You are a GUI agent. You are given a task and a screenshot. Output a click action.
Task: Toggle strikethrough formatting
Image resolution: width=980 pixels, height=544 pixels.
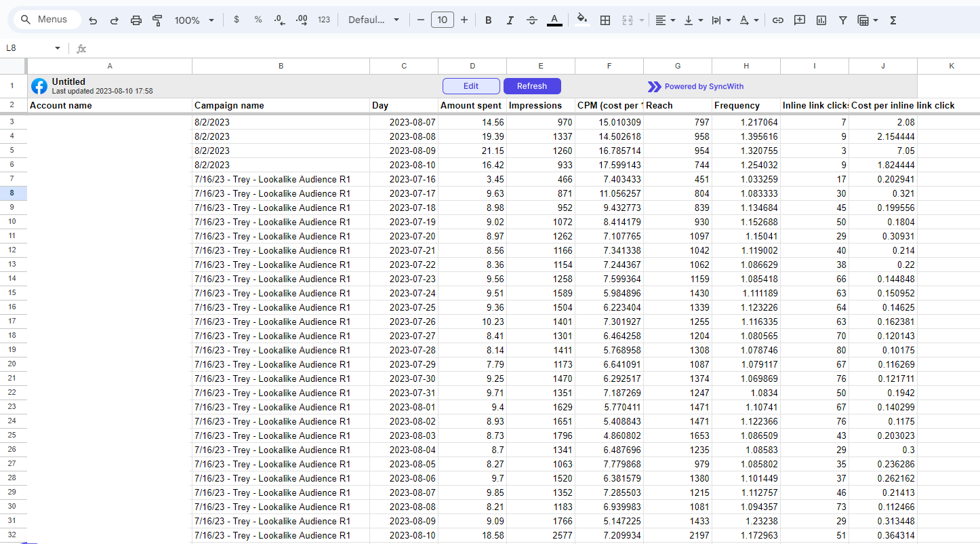532,20
